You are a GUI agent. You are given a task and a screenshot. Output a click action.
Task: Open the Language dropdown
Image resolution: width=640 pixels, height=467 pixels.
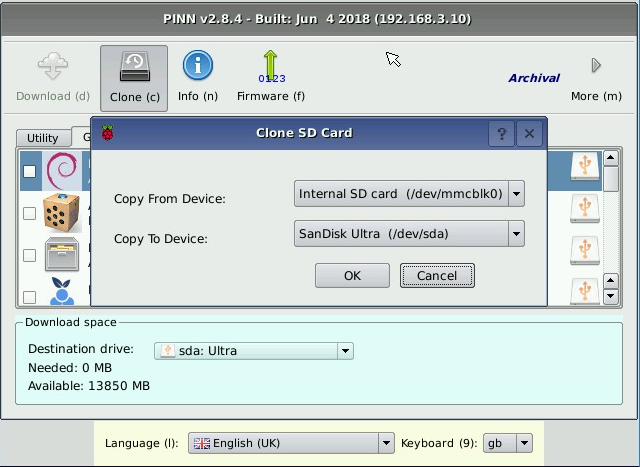click(x=291, y=443)
